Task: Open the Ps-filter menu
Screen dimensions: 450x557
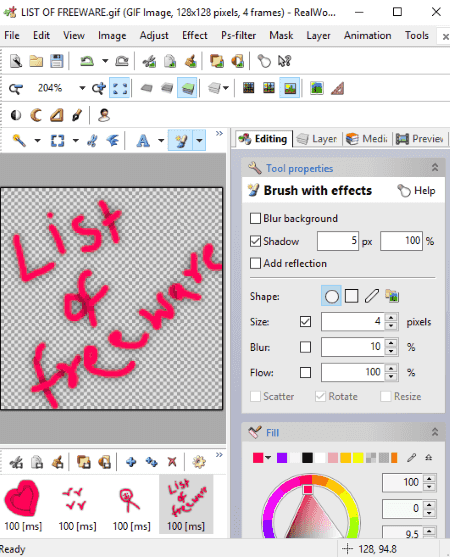Action: point(238,36)
